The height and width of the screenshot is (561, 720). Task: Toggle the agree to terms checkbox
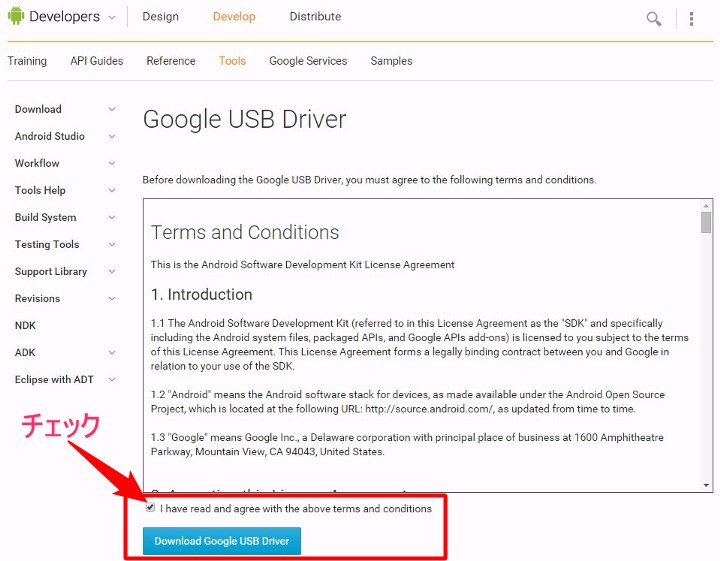coord(150,507)
